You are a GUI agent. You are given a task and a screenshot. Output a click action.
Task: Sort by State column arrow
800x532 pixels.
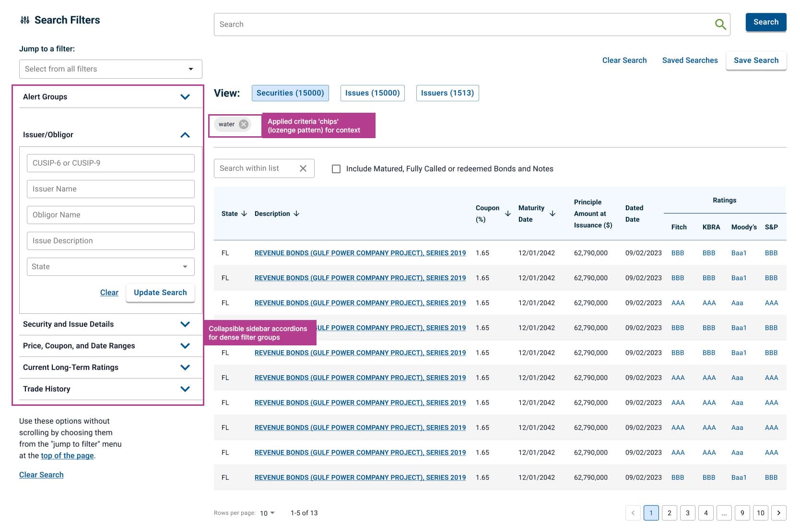pyautogui.click(x=244, y=213)
